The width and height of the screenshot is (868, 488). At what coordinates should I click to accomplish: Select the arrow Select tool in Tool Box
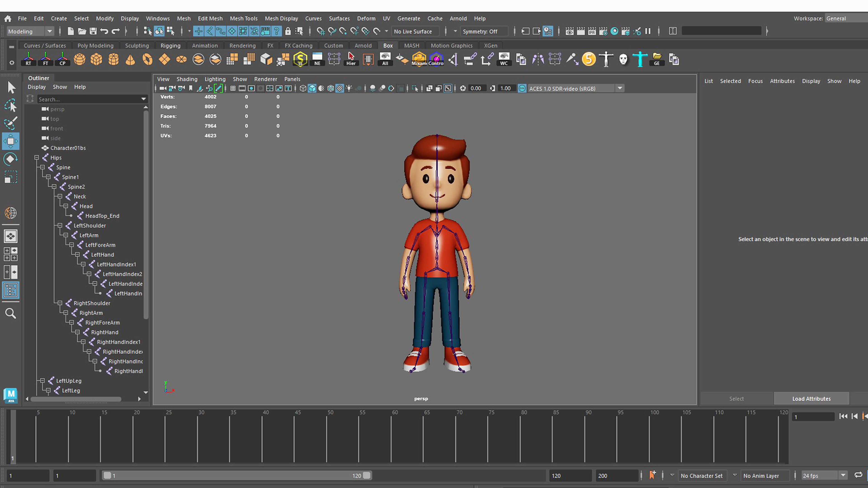click(x=11, y=88)
